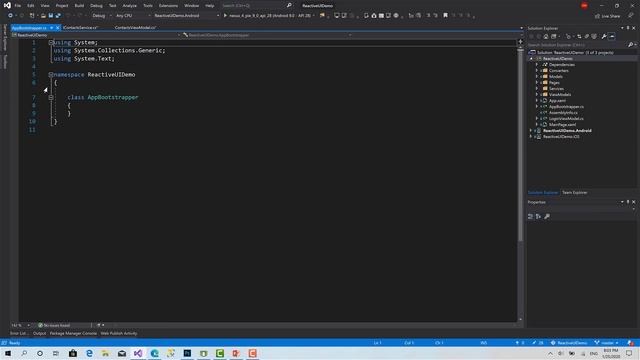Collapse the using directives outlining region
This screenshot has width=640, height=360.
tap(51, 42)
